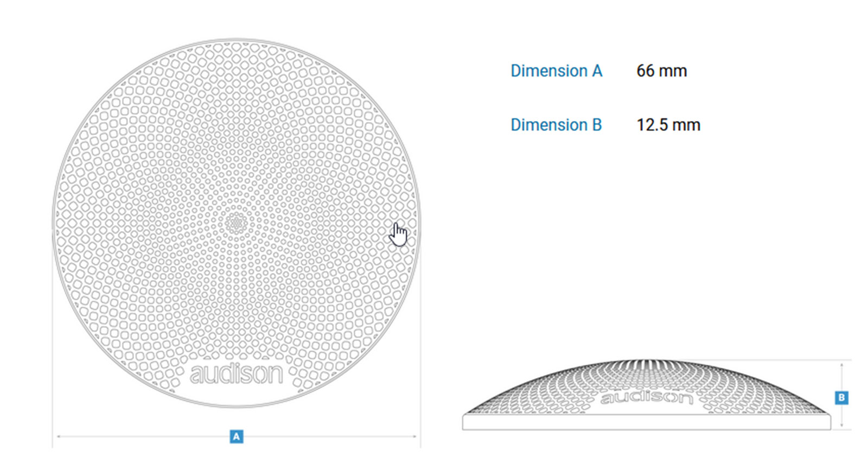Click the right arrowhead of dimension A line

point(414,436)
